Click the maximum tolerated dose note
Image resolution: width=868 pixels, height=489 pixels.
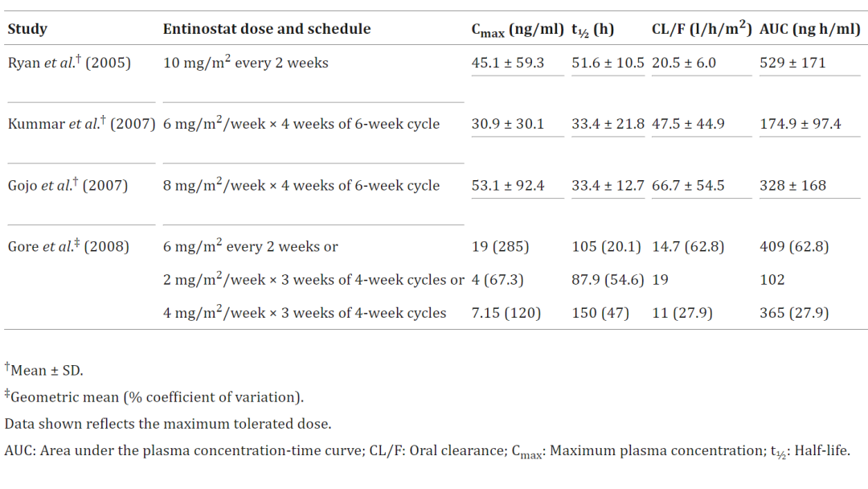pyautogui.click(x=167, y=423)
